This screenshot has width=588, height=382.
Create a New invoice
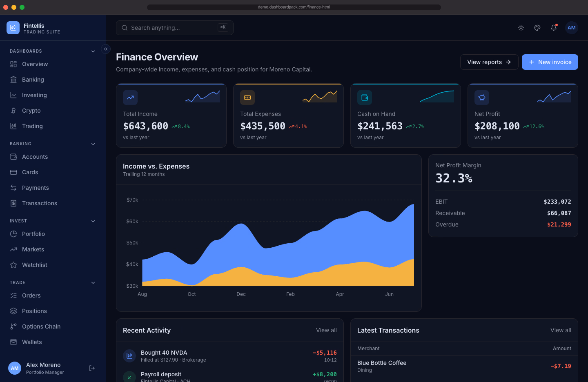click(x=550, y=62)
